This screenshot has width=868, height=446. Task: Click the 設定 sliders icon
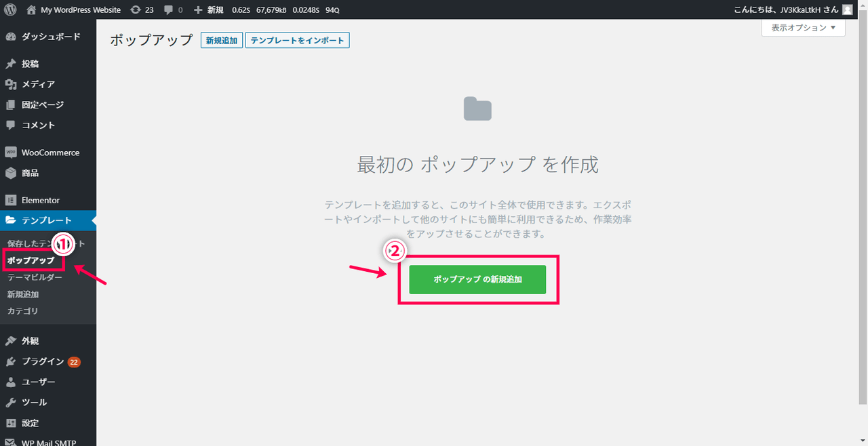(x=10, y=423)
